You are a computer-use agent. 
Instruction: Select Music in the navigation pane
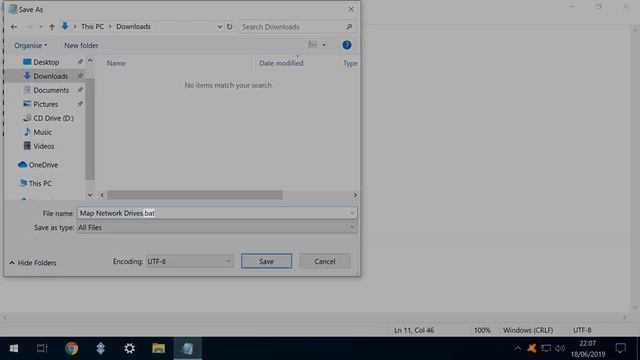point(42,132)
